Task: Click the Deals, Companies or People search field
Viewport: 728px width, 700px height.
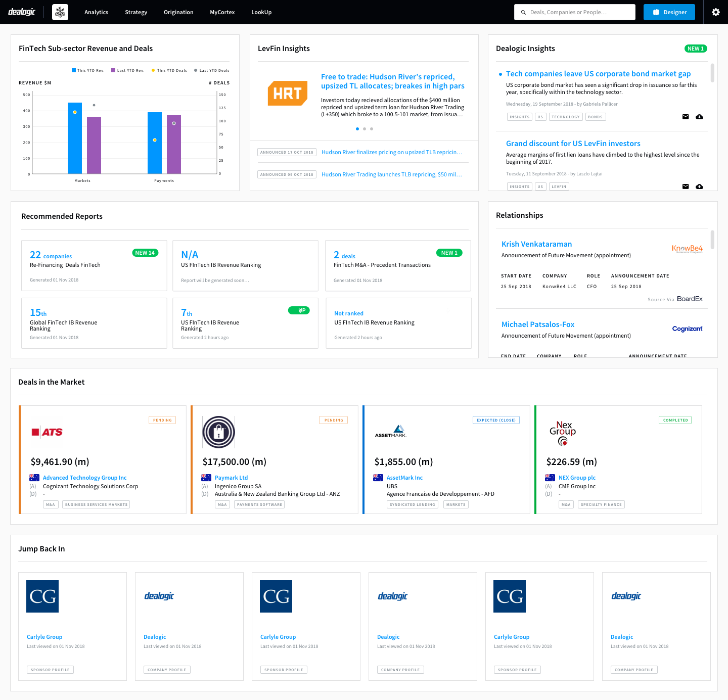Action: [575, 12]
